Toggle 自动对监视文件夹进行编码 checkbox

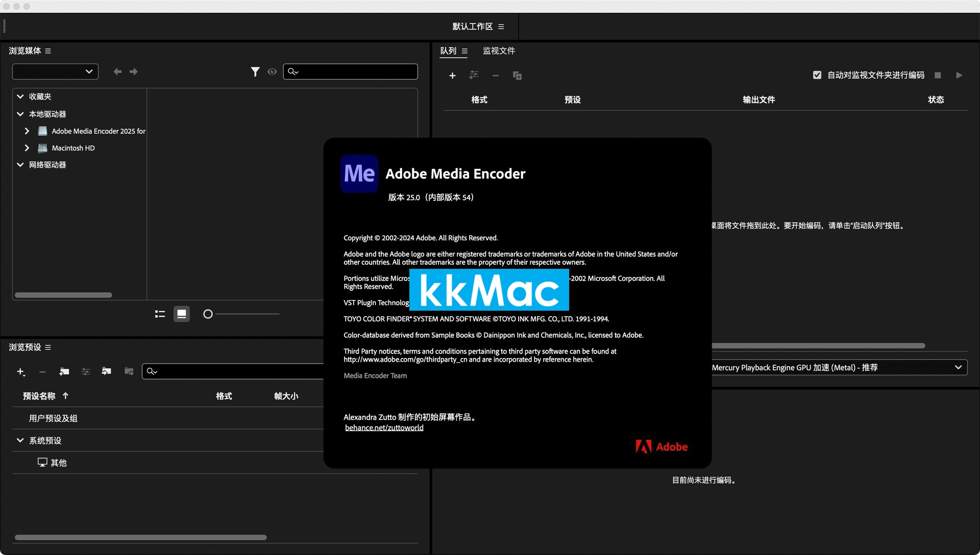[x=817, y=75]
